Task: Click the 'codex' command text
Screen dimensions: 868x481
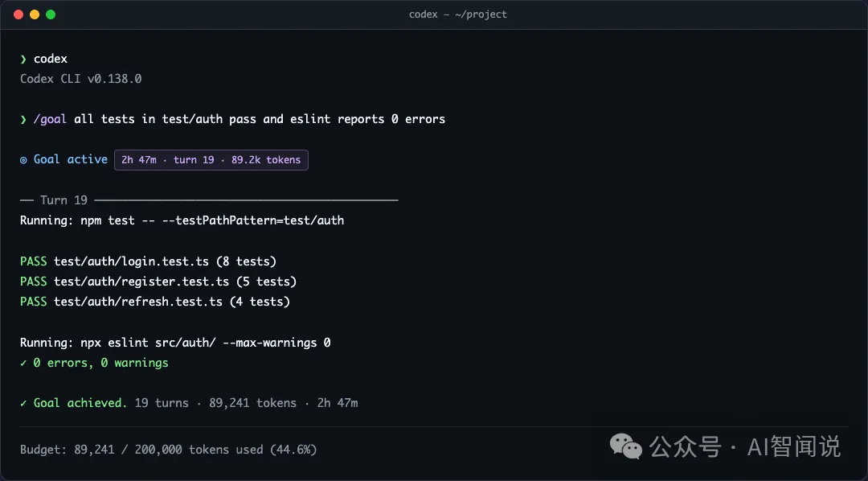Action: (x=51, y=59)
